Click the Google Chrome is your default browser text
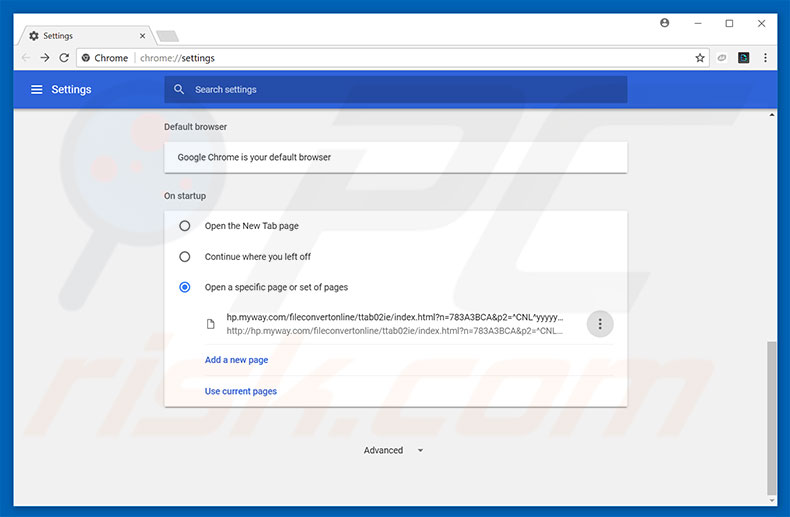 [254, 157]
